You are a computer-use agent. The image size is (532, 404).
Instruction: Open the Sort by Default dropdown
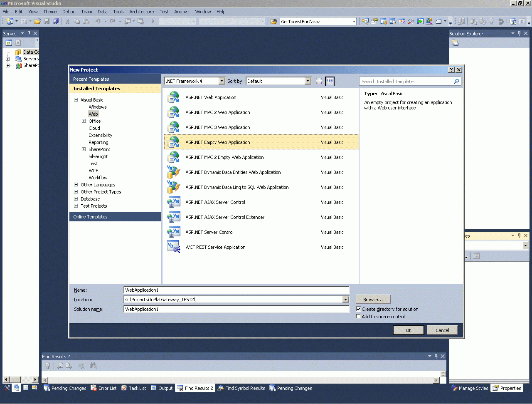[x=308, y=81]
